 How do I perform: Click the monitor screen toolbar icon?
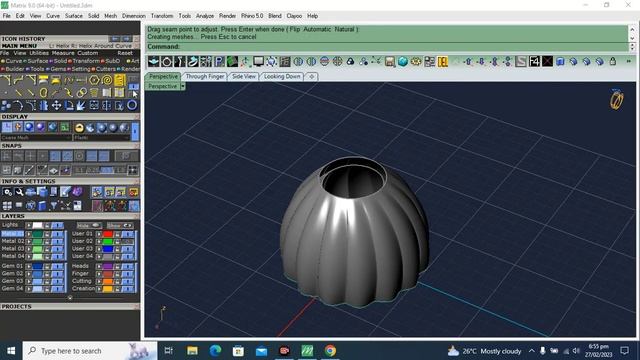[258, 62]
